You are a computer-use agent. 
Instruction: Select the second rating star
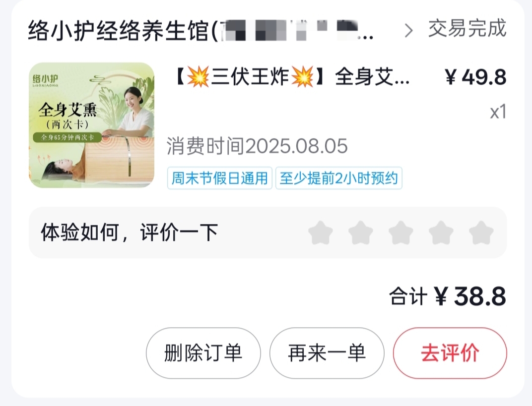pos(361,232)
